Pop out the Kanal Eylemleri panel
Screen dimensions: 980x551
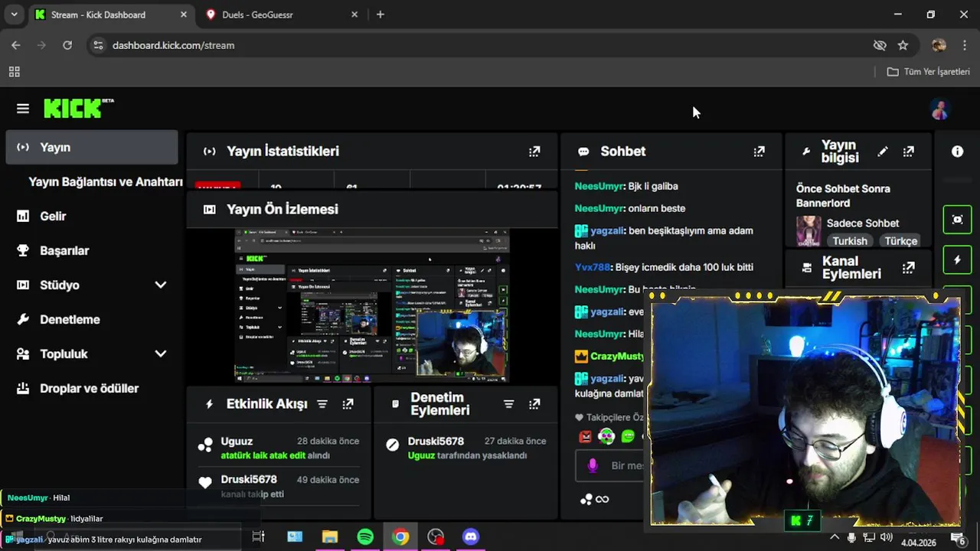pos(908,268)
